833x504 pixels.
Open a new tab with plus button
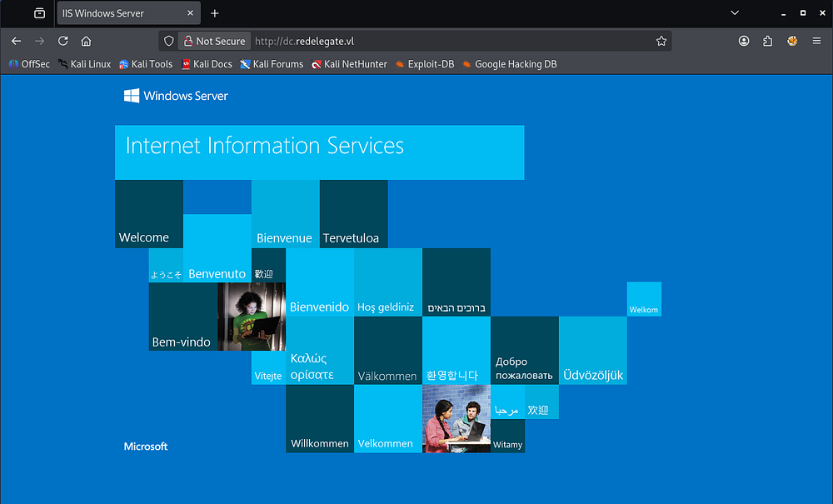click(x=215, y=13)
